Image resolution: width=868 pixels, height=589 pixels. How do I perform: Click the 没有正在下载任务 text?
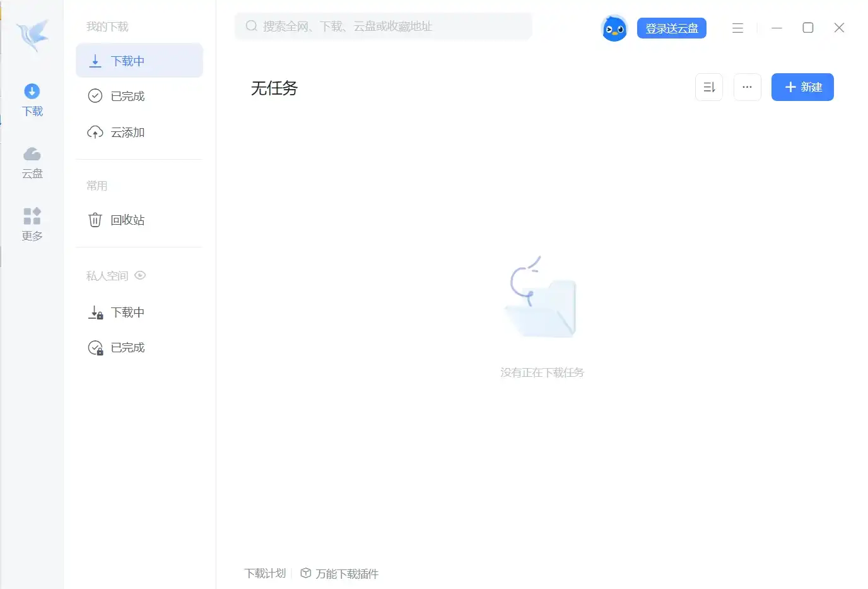pos(542,372)
